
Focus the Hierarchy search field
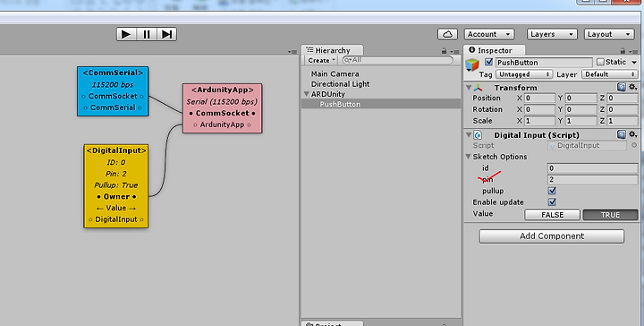397,60
